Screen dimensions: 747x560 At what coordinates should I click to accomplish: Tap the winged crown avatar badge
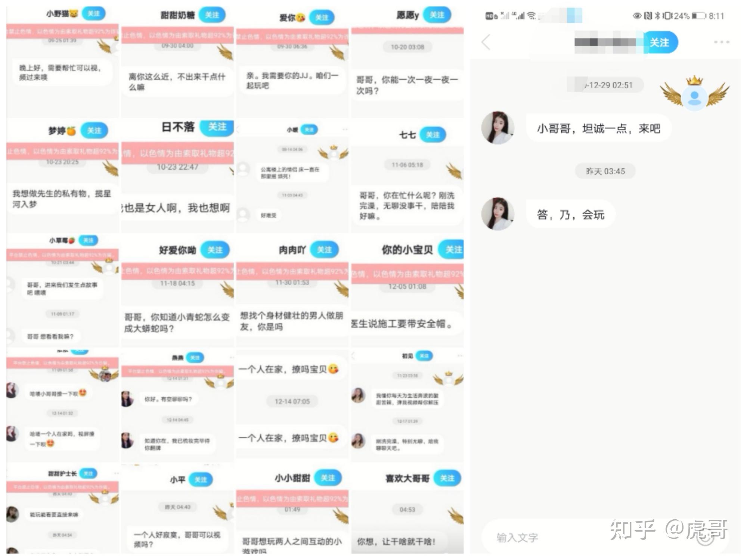pyautogui.click(x=694, y=94)
